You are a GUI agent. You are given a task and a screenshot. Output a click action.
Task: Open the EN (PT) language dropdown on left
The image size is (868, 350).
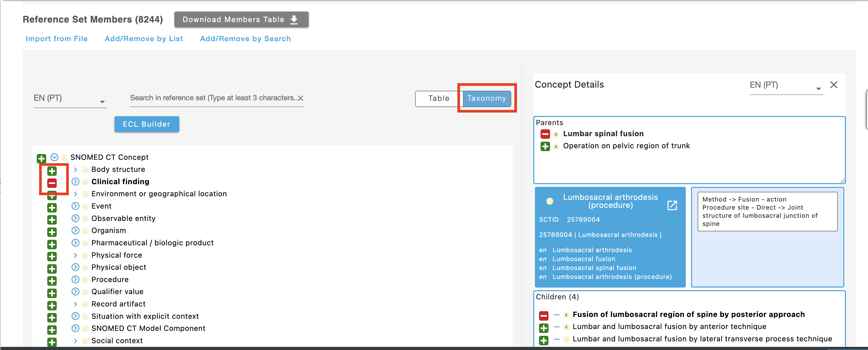click(70, 99)
